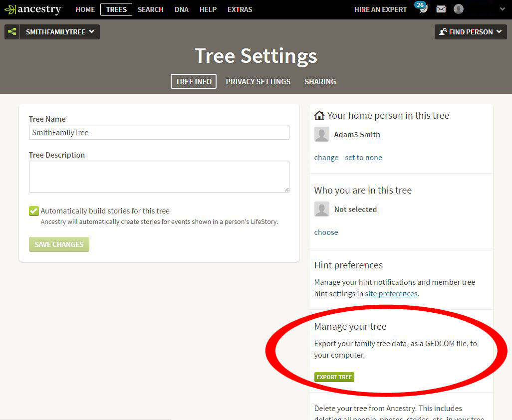Expand the SMITHFAMILYTREE dropdown
512x420 pixels.
[60, 32]
